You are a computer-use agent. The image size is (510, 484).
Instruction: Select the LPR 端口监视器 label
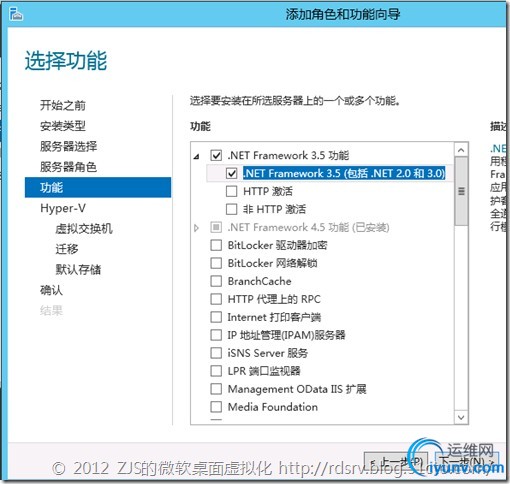click(x=264, y=371)
